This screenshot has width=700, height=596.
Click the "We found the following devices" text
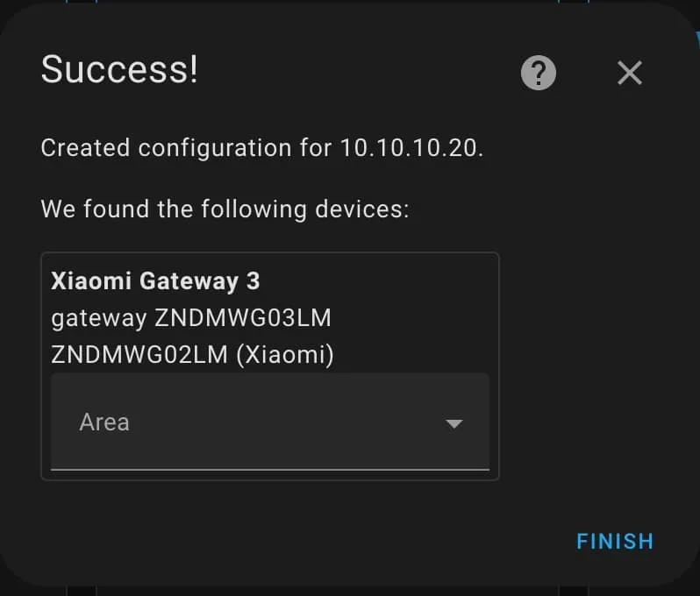[225, 209]
